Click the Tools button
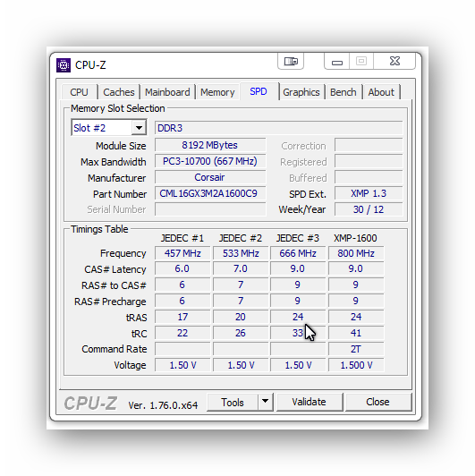 tap(233, 402)
